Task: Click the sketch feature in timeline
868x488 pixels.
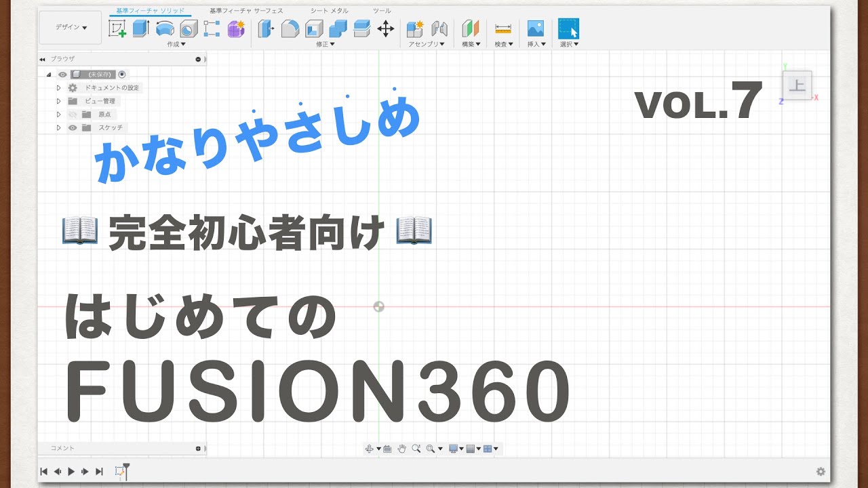Action: coord(120,471)
